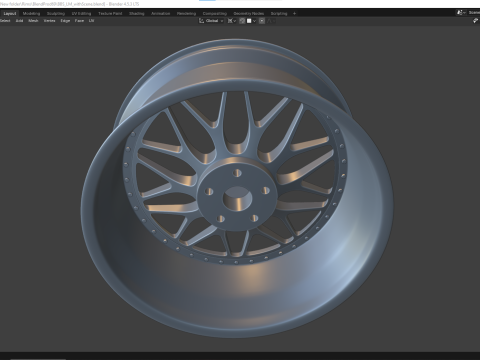Switch to the Shading workspace tab

tap(137, 13)
